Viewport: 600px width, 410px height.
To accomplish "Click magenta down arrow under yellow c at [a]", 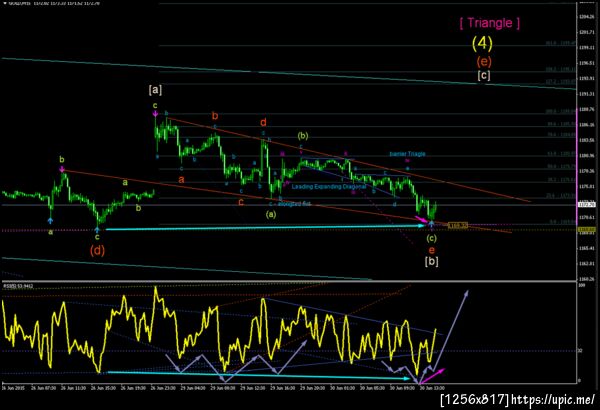I will (x=155, y=113).
